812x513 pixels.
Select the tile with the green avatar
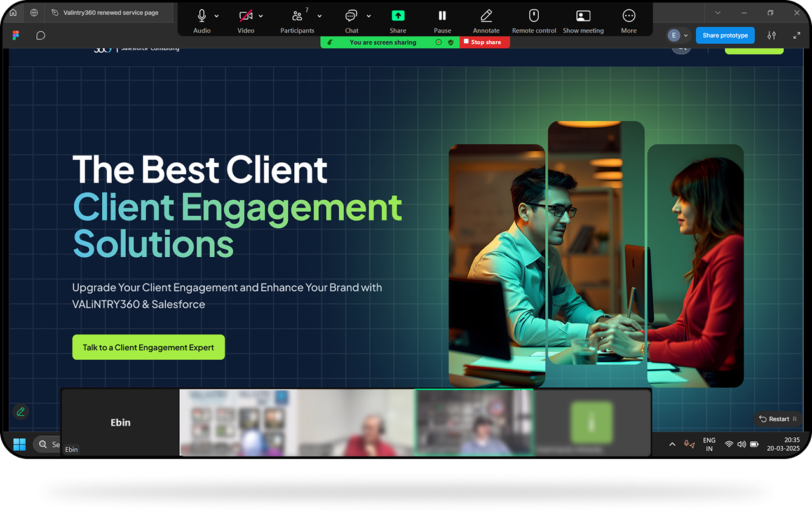pyautogui.click(x=592, y=422)
